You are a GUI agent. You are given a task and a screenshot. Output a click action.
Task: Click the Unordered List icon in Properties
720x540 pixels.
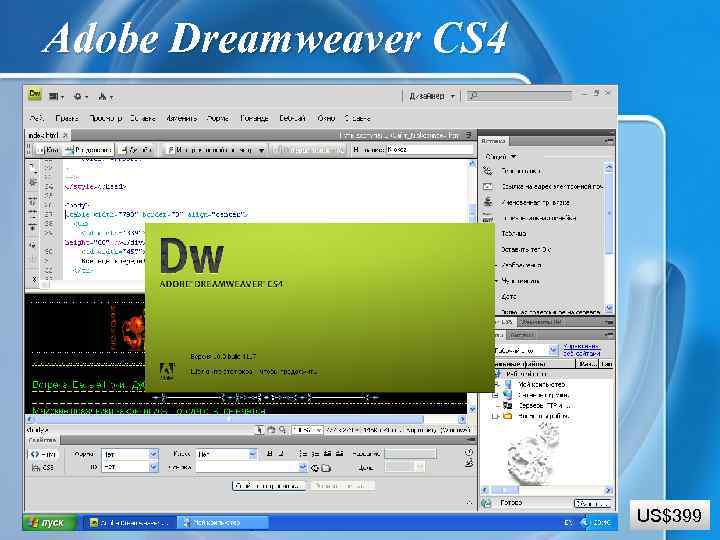pos(303,454)
